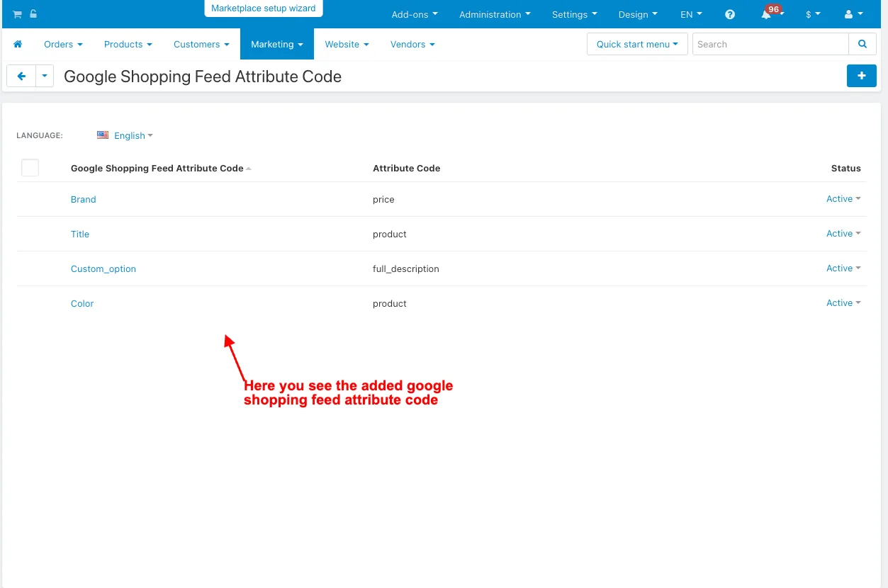Click the shopping cart storefront icon
This screenshot has height=588, width=888.
tap(17, 14)
